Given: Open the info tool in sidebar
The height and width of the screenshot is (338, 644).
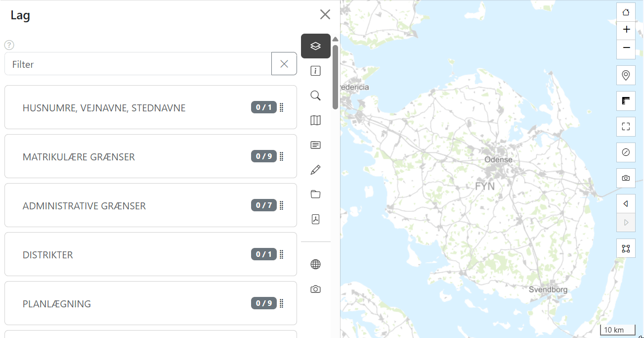Looking at the screenshot, I should click(315, 71).
